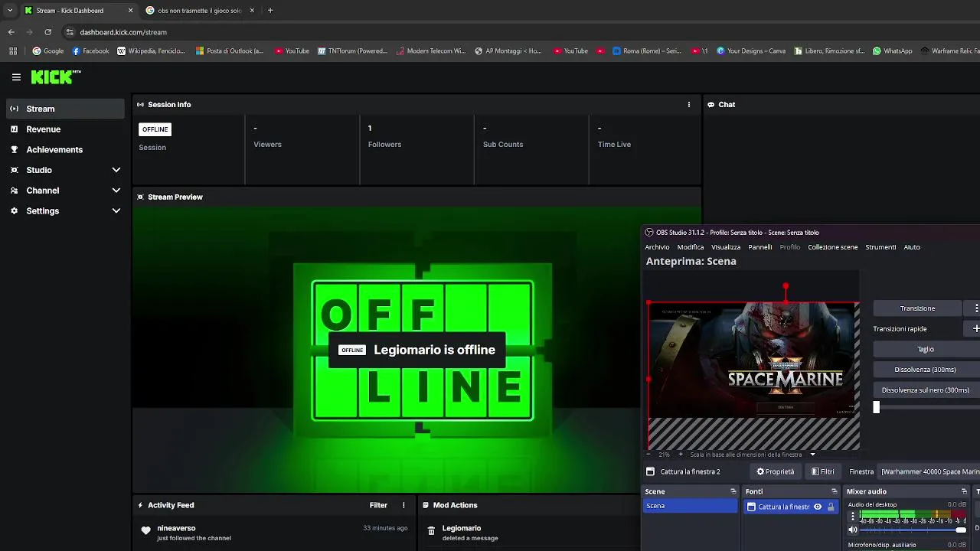
Task: Zoom out the OBS preview
Action: click(x=648, y=455)
